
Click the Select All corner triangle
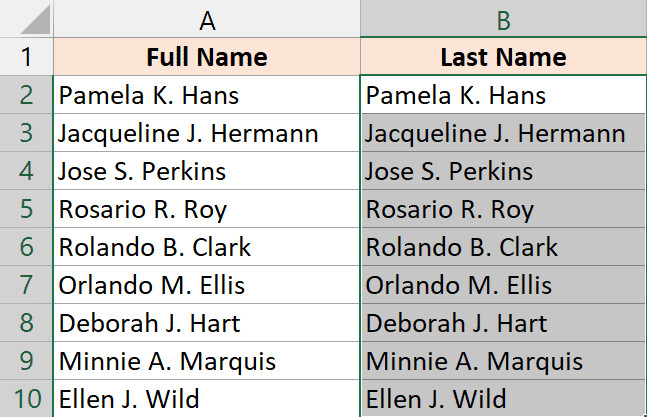pyautogui.click(x=28, y=19)
